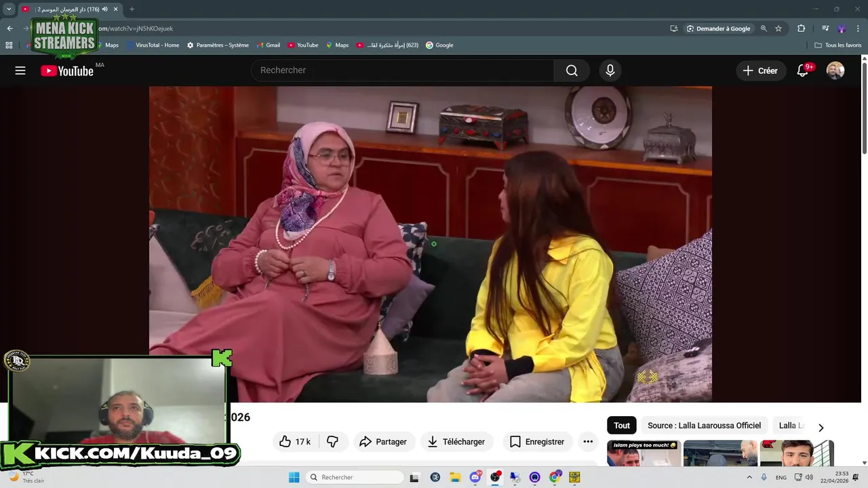Open the apps grid in bookmarks bar
The image size is (868, 488).
coord(9,45)
